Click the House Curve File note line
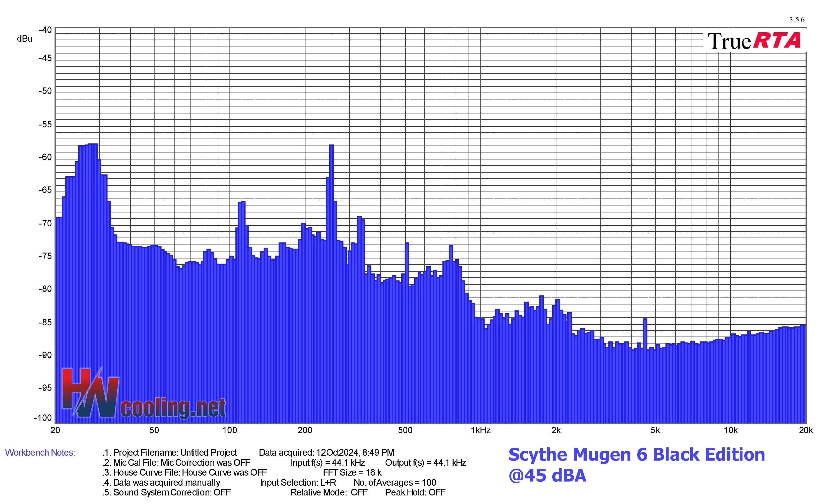Image resolution: width=827 pixels, height=504 pixels. click(185, 472)
